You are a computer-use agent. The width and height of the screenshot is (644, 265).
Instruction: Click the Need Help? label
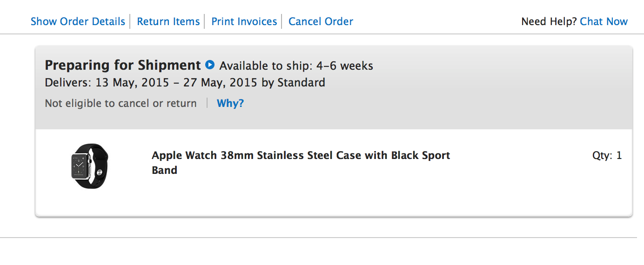549,21
